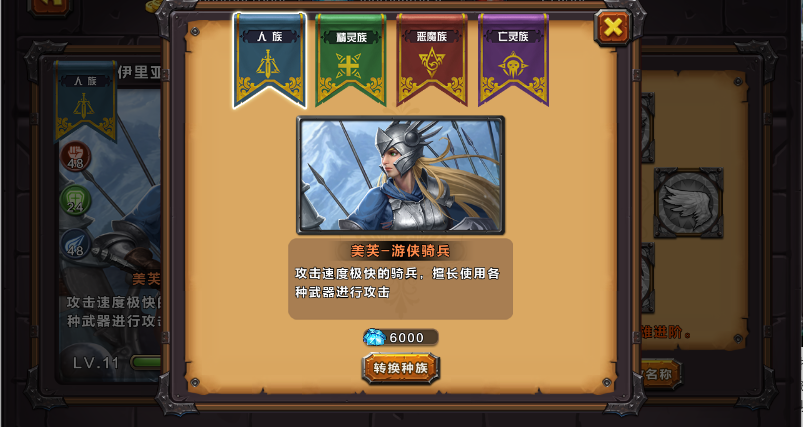Select the blue 人族 human race banner
The width and height of the screenshot is (803, 427).
(x=270, y=60)
